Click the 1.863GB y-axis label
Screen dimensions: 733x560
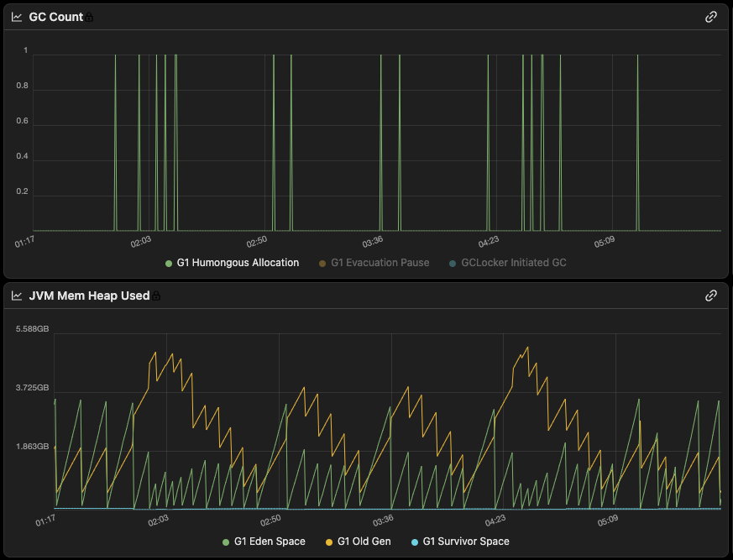(32, 447)
